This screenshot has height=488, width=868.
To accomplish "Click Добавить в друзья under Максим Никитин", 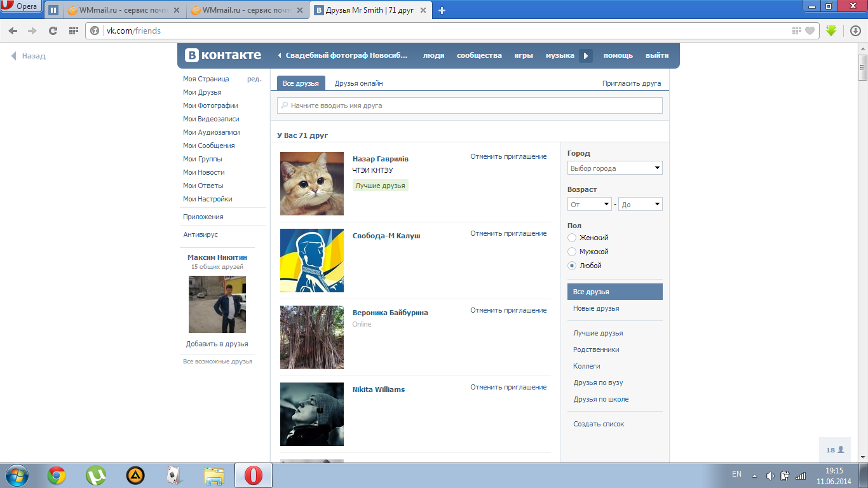I will click(217, 344).
